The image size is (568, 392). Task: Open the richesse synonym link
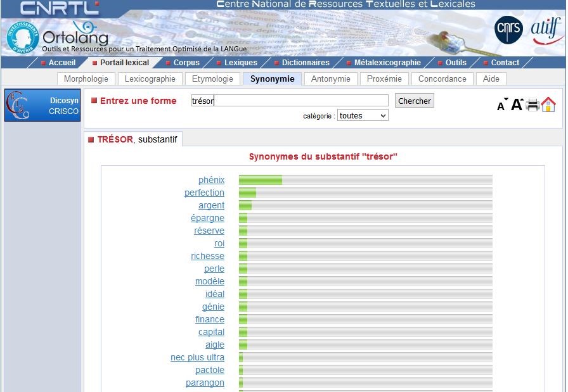(207, 256)
